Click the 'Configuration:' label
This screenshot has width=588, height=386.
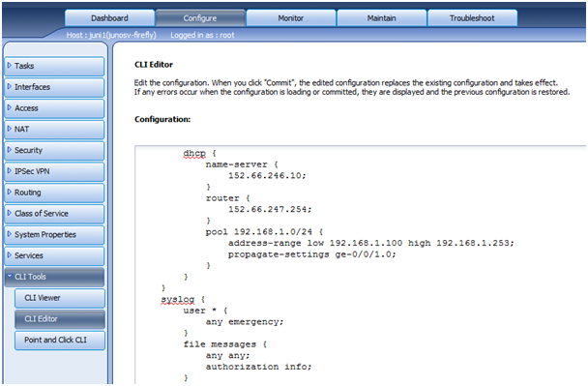162,119
